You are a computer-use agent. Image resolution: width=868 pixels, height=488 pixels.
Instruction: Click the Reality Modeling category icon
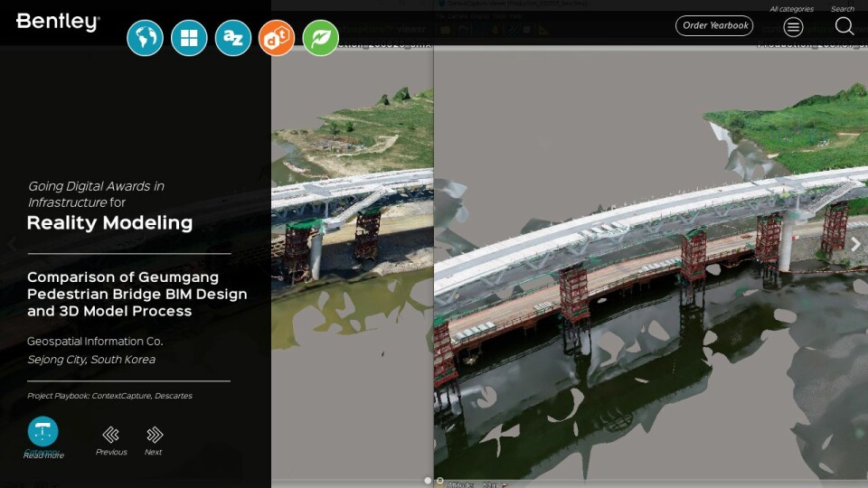42,431
